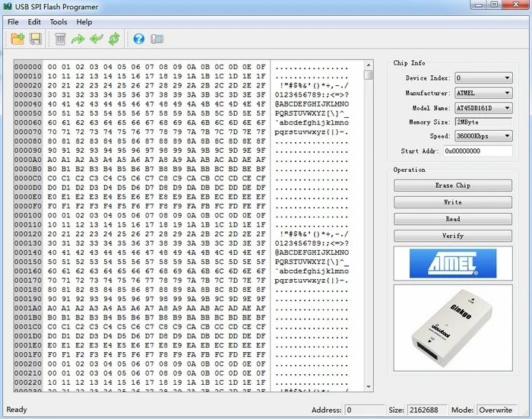Expand the Device Index dropdown
This screenshot has height=419, width=532.
(x=483, y=78)
